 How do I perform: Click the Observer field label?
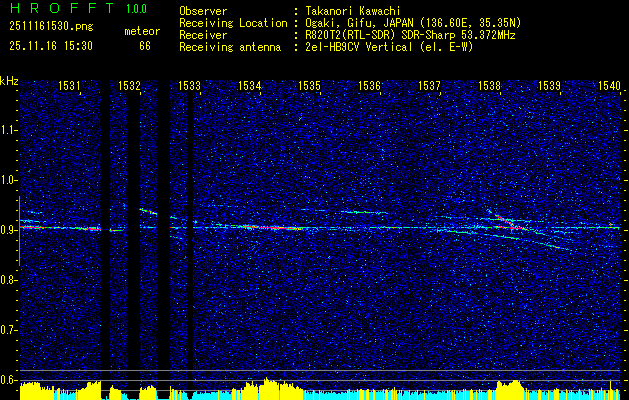(203, 11)
